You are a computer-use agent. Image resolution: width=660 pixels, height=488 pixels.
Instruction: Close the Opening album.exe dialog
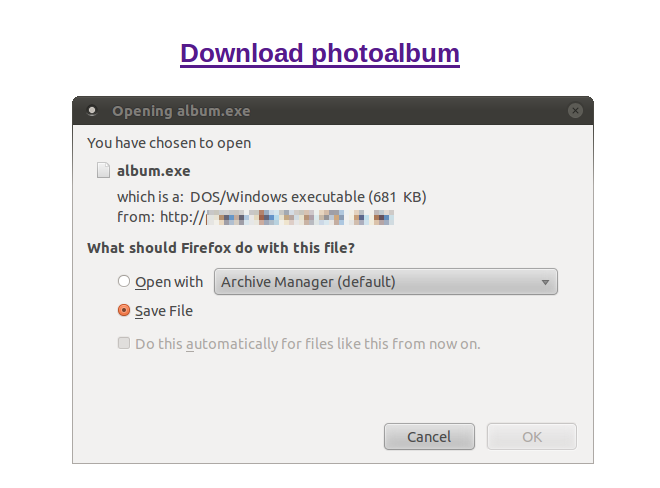point(575,111)
